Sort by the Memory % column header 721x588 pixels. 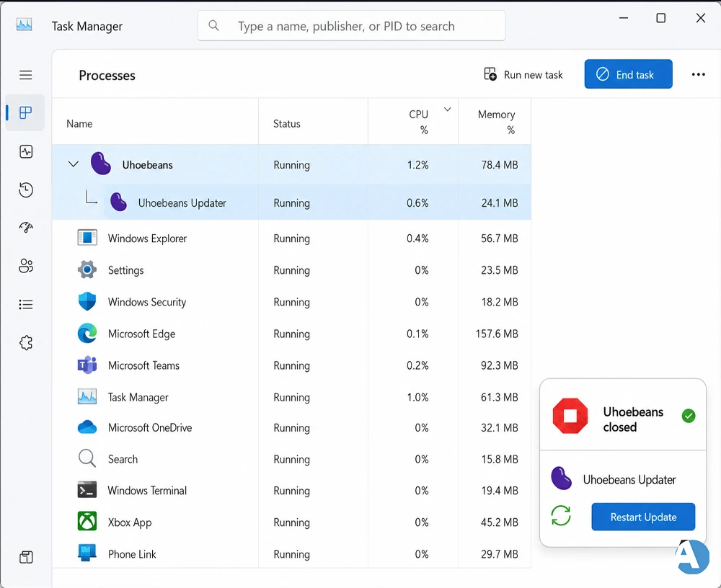pos(497,122)
